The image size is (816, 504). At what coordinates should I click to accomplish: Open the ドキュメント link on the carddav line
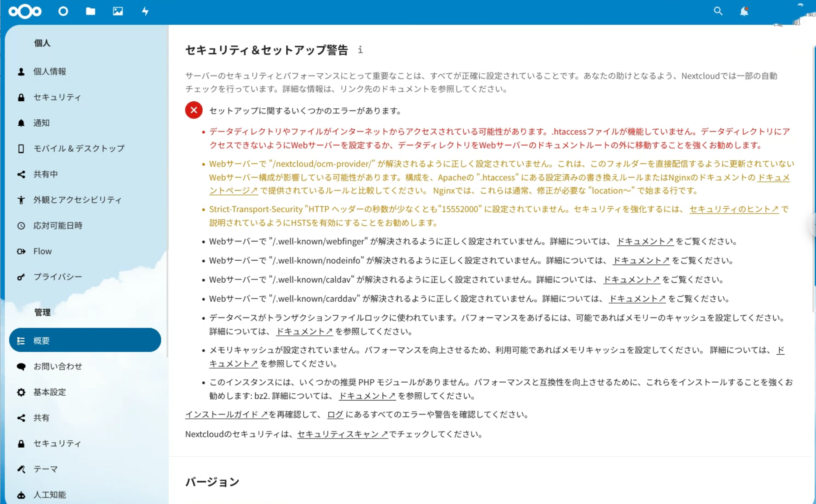pyautogui.click(x=637, y=299)
